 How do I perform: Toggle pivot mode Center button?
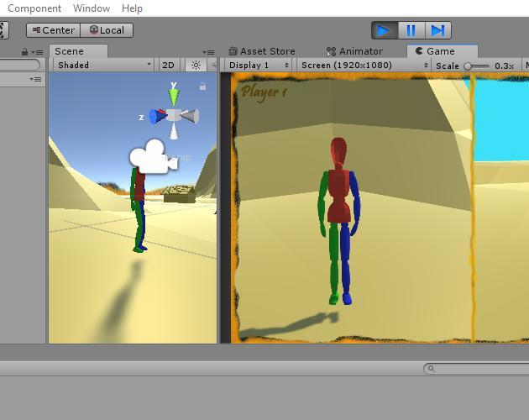(52, 30)
